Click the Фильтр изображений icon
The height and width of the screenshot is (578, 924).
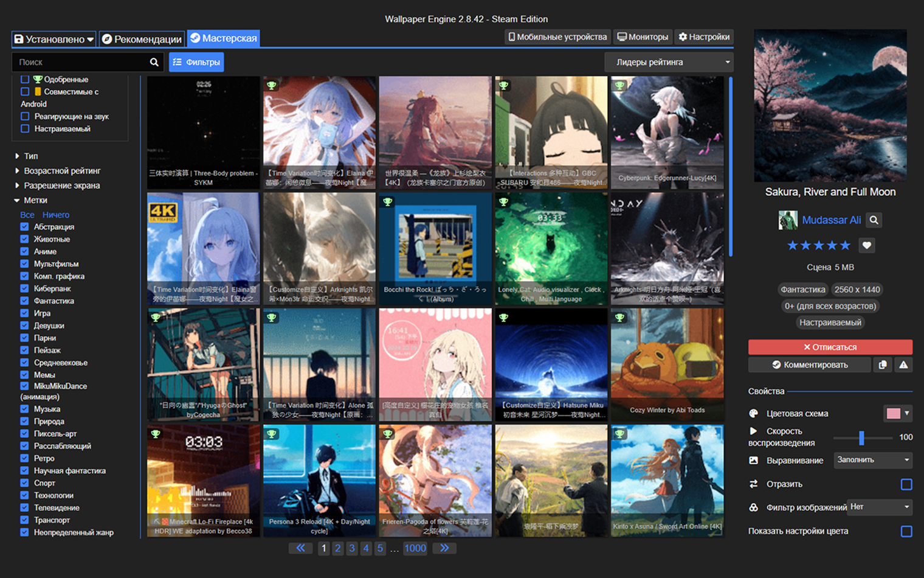coord(754,507)
